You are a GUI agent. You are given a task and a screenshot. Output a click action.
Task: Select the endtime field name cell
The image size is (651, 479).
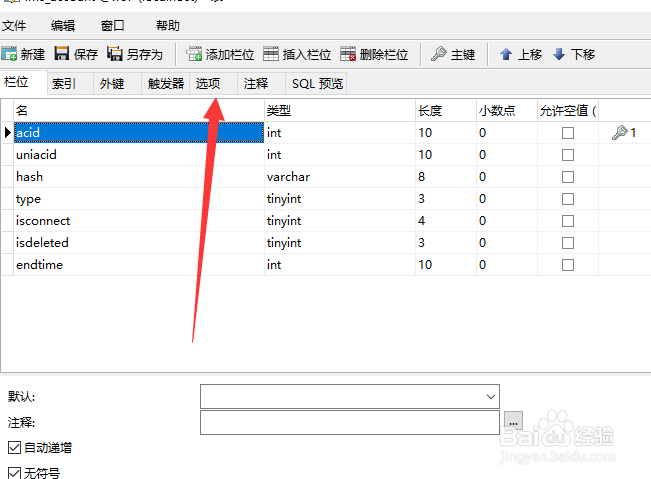pyautogui.click(x=139, y=264)
